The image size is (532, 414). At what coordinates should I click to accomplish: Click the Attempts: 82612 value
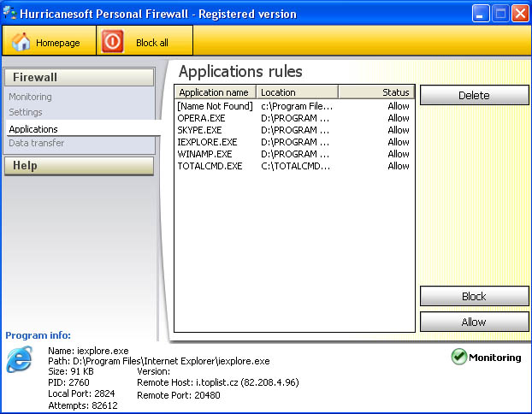[x=83, y=405]
